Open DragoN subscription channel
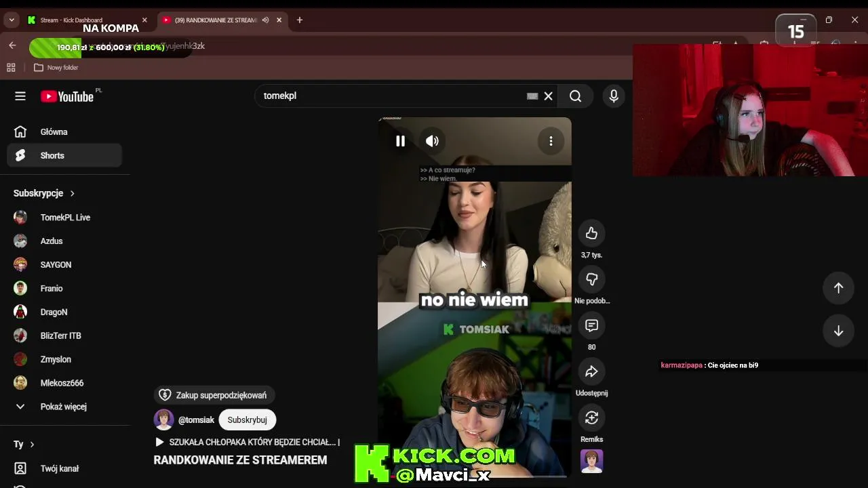Screen dimensions: 868x488 point(64,312)
